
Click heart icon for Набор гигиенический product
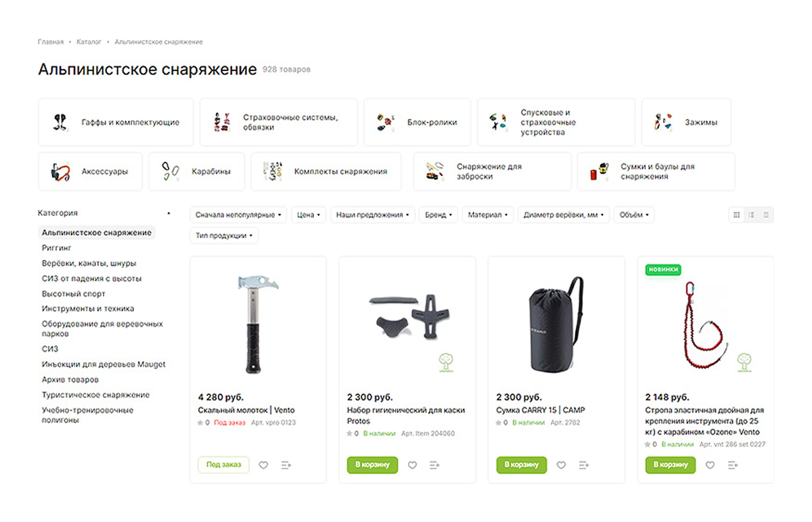[413, 465]
